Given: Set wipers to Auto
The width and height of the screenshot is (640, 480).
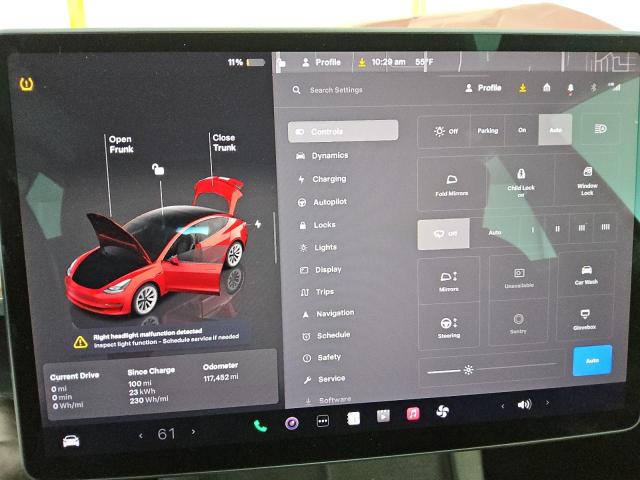Looking at the screenshot, I should tap(495, 232).
